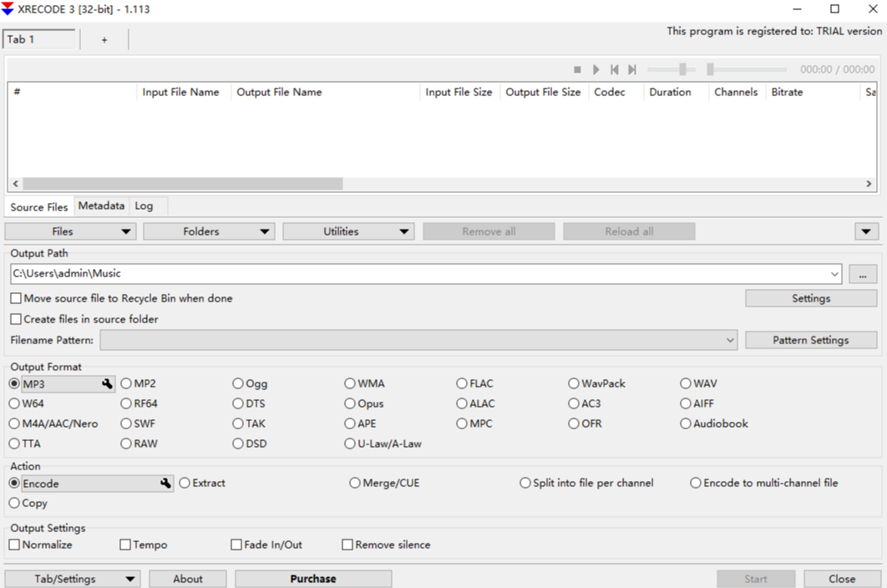Click the Purchase button
This screenshot has width=887, height=588.
(x=313, y=579)
